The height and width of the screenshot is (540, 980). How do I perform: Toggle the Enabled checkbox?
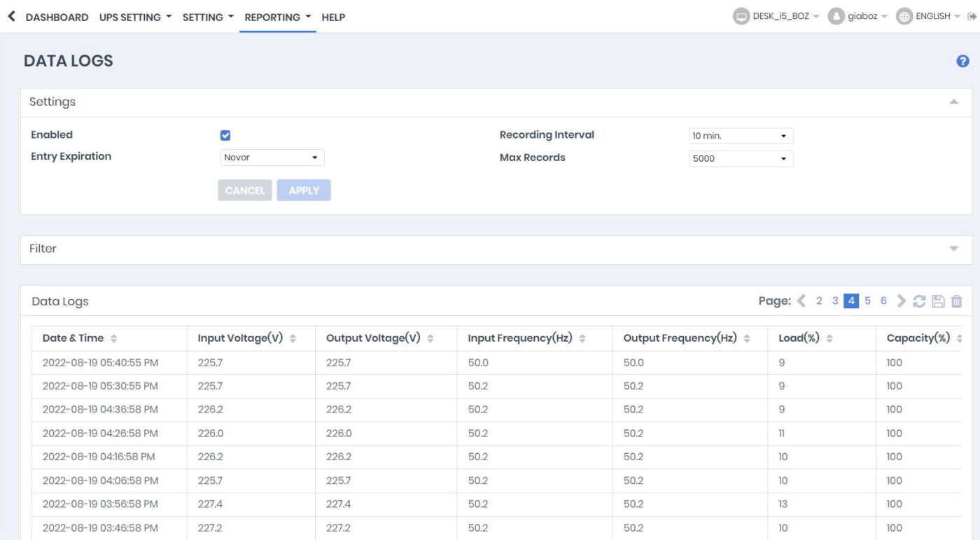point(225,136)
